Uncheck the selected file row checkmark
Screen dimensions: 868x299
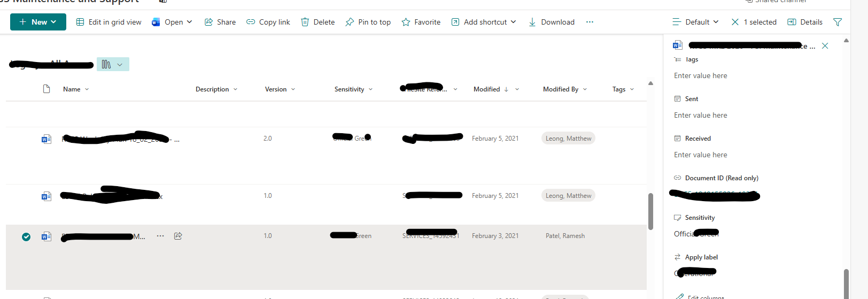pyautogui.click(x=26, y=237)
